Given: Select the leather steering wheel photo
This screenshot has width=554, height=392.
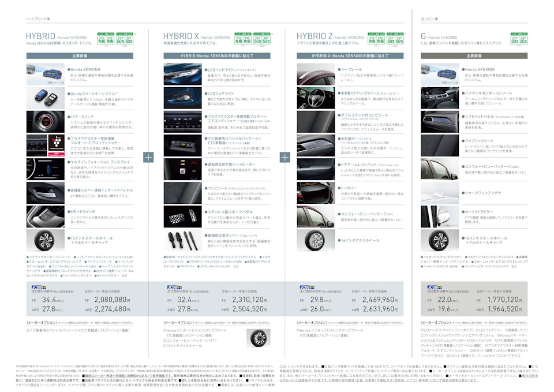Looking at the screenshot, I should [x=316, y=98].
